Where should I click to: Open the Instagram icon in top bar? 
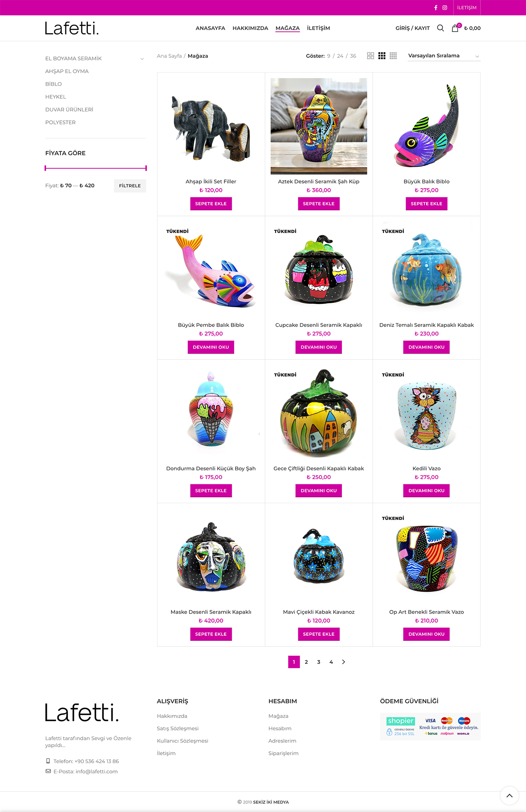point(445,8)
